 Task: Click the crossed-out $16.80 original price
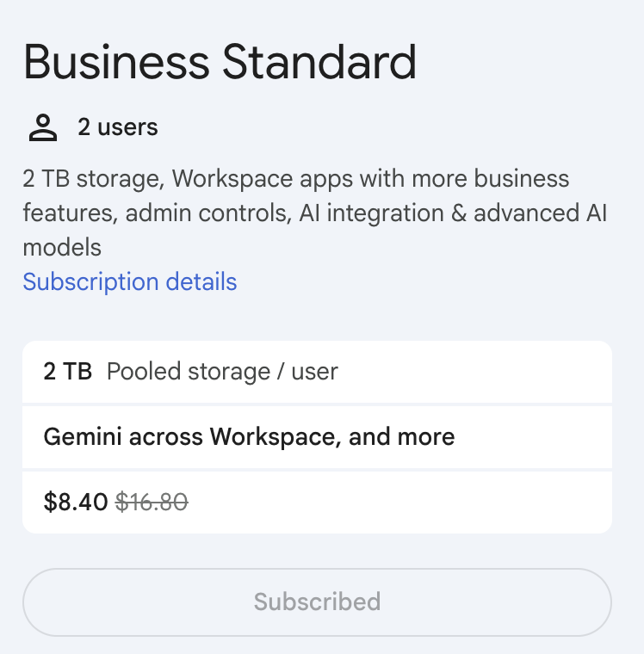point(152,502)
